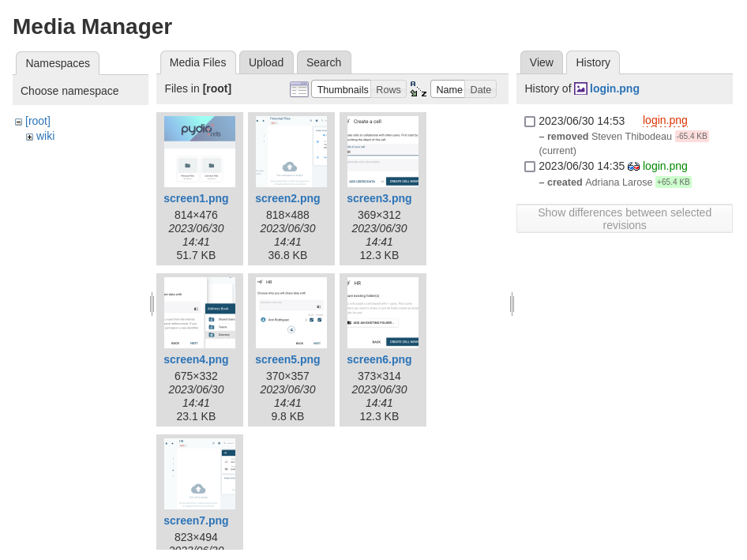Switch file display to Rows
This screenshot has height=560, width=747.
click(x=389, y=89)
